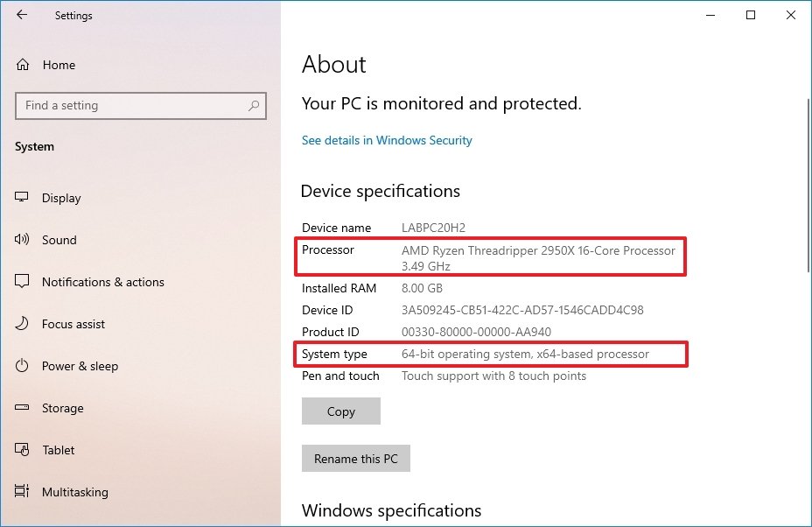Click the Rename this PC button
The height and width of the screenshot is (527, 812).
(355, 458)
